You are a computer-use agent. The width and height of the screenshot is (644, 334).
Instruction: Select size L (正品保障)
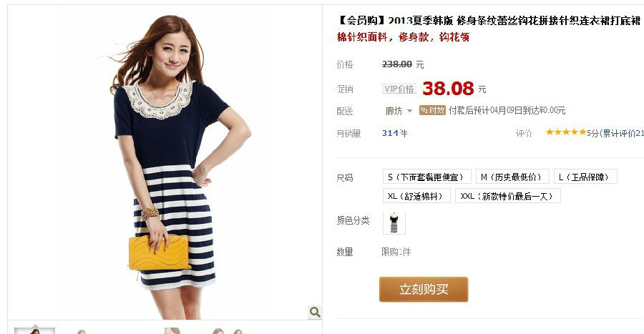pos(585,177)
